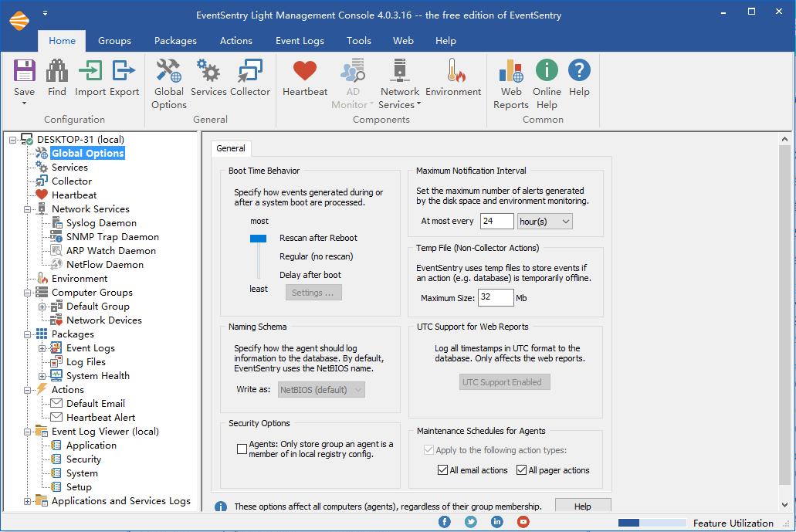Image resolution: width=796 pixels, height=532 pixels.
Task: Select Environment in the tree
Action: click(80, 279)
